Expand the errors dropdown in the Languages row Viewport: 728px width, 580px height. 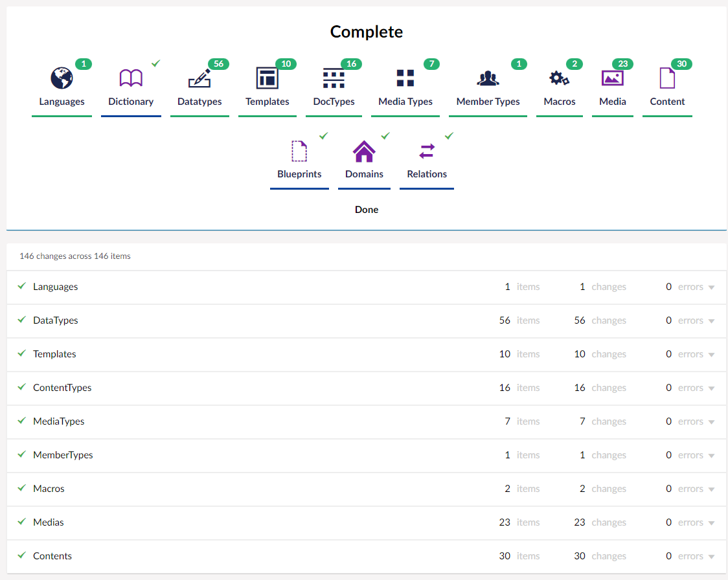click(x=713, y=286)
